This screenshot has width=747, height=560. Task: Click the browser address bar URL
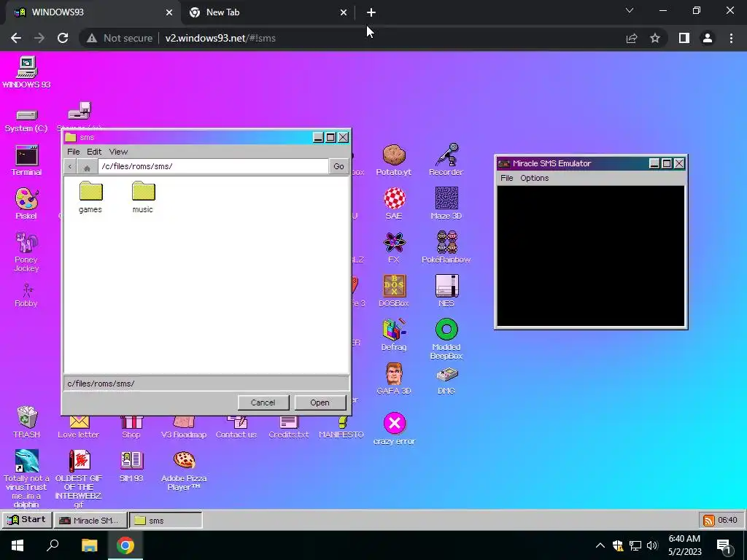[220, 38]
